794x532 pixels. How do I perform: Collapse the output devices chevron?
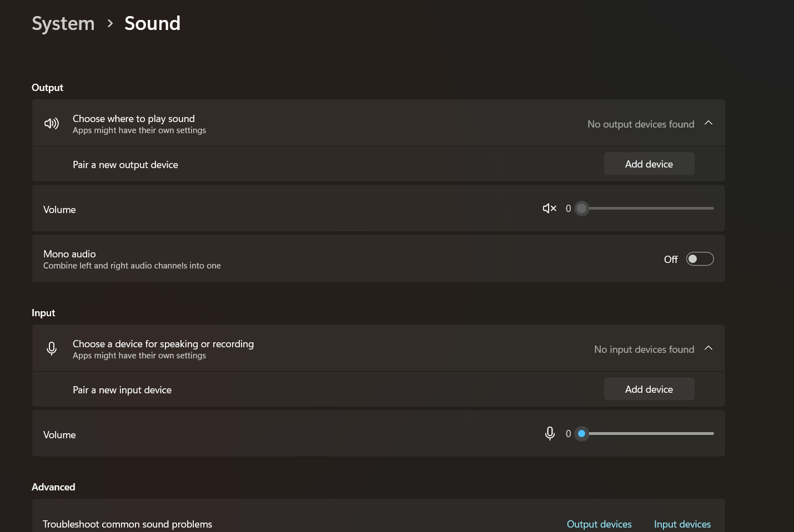point(708,123)
